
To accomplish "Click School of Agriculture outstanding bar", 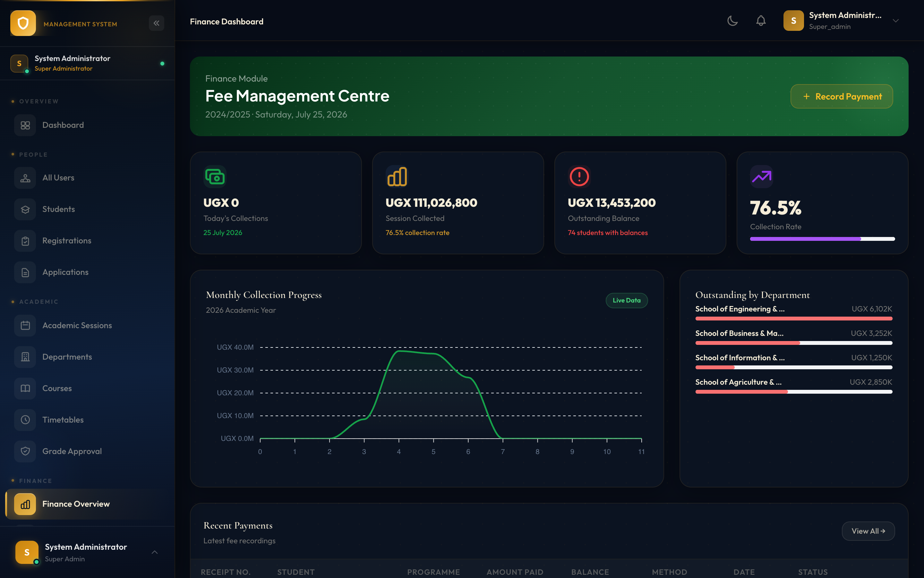I will tap(794, 392).
